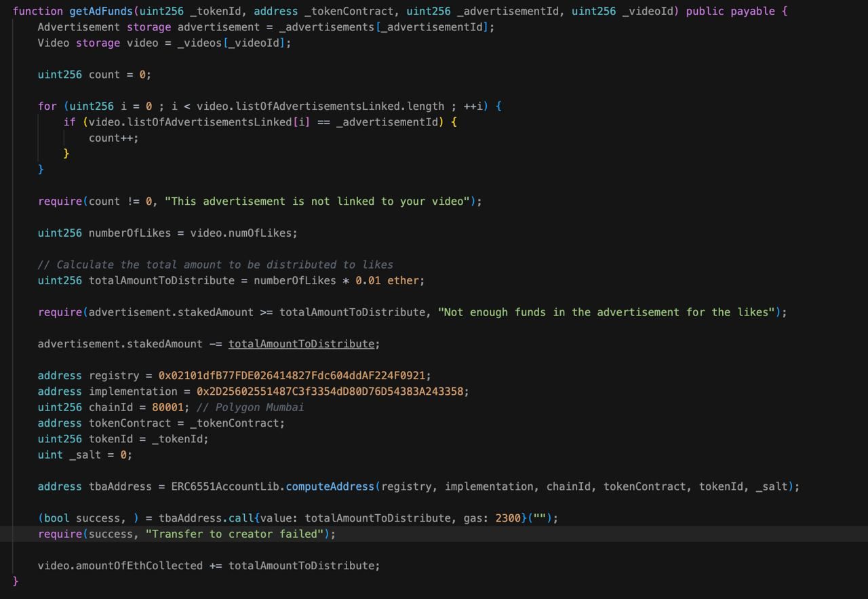Click the 'count != 0' require condition
868x599 pixels.
[x=120, y=201]
